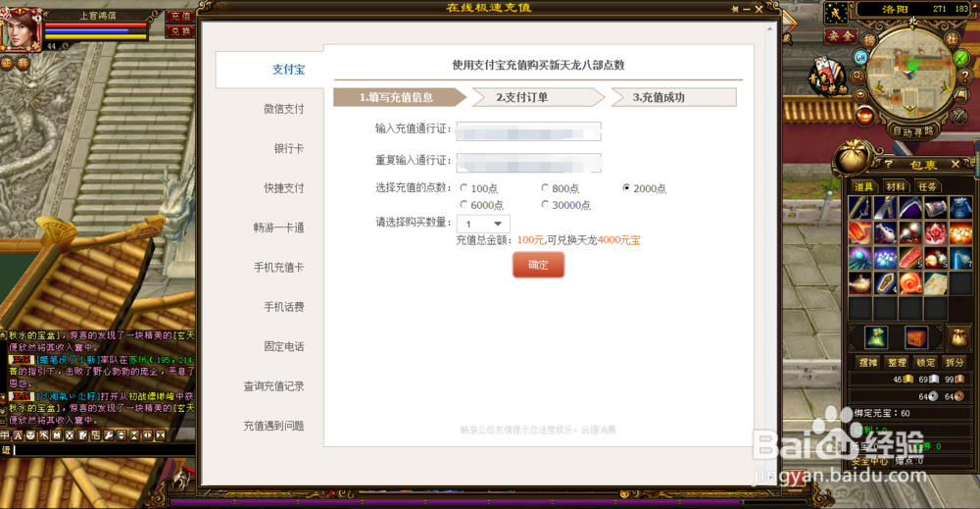Open the 充值遇到问题 link
This screenshot has width=980, height=509.
[273, 426]
